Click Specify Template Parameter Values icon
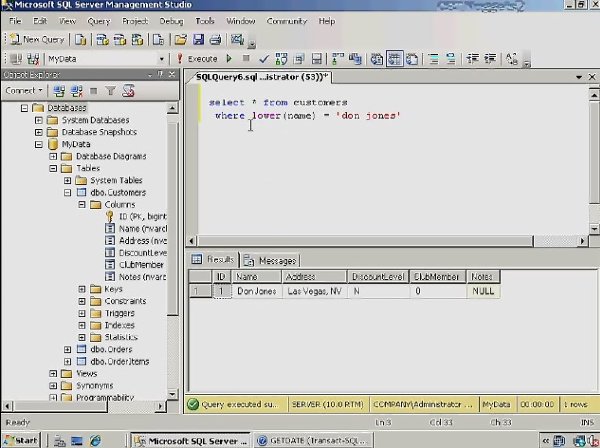 pos(512,59)
